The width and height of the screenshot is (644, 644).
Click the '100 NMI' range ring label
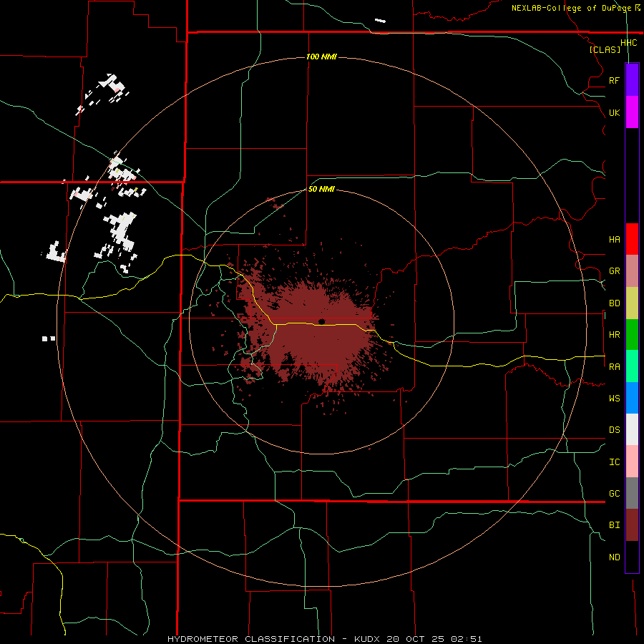[321, 57]
